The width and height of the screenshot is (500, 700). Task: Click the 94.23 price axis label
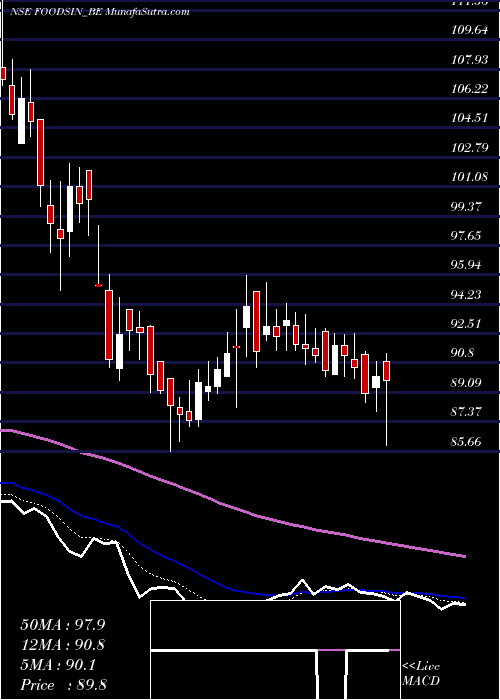click(467, 295)
